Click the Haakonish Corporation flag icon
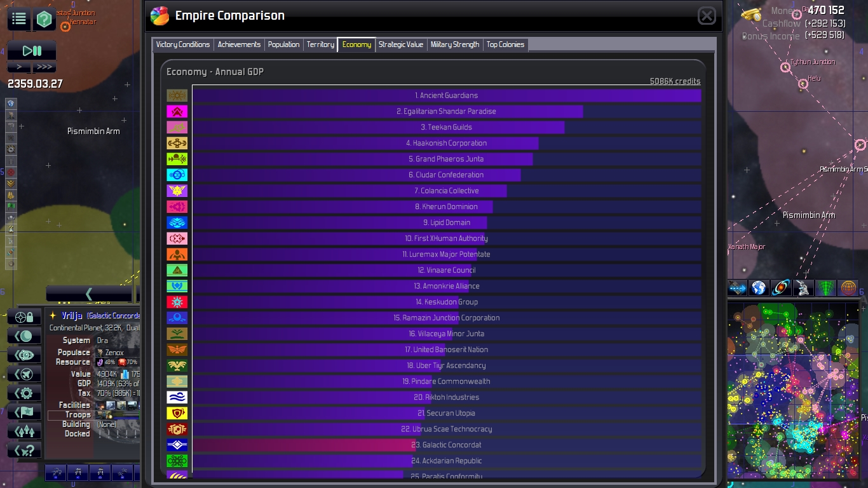Viewport: 868px width, 488px height. point(177,143)
